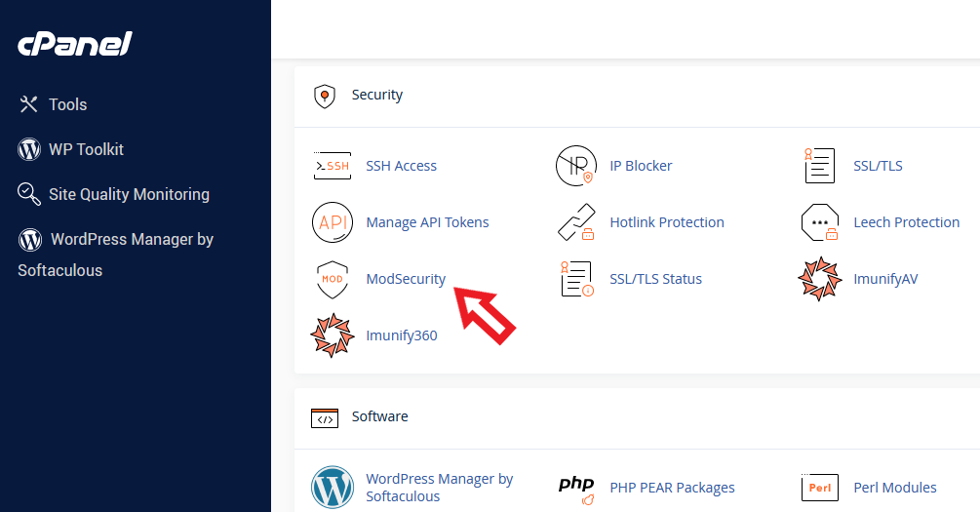Click the ModSecurity shield icon
The image size is (980, 512).
pyautogui.click(x=333, y=280)
